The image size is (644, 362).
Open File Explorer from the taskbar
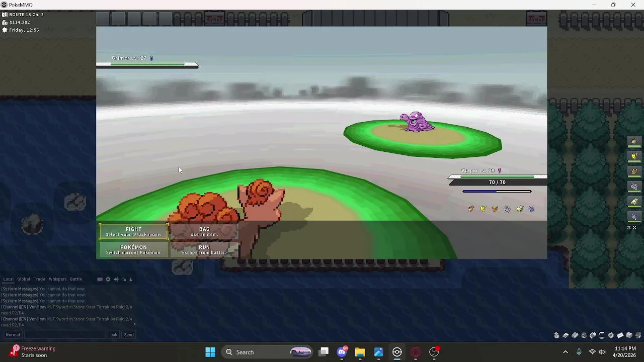click(360, 352)
